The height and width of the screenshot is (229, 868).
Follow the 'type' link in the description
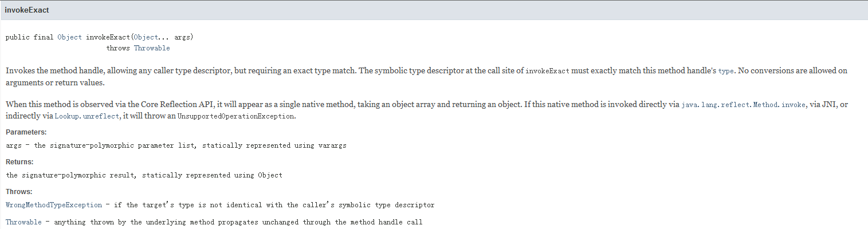click(x=726, y=71)
